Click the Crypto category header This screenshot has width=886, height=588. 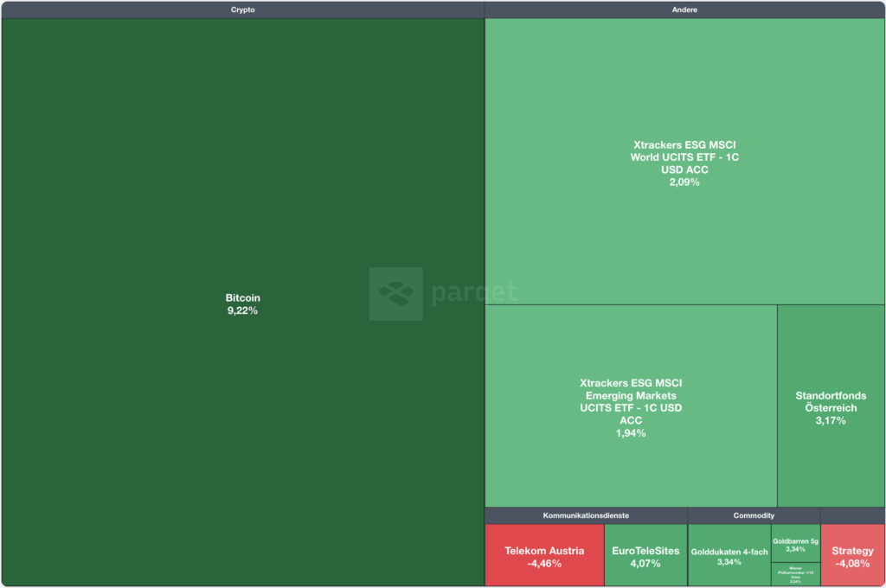242,10
